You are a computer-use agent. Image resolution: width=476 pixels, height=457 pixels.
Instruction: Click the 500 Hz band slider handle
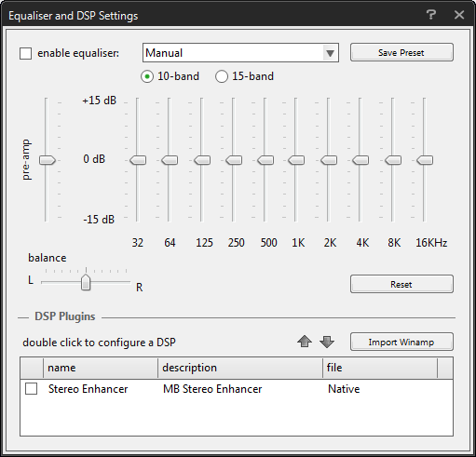click(x=265, y=160)
